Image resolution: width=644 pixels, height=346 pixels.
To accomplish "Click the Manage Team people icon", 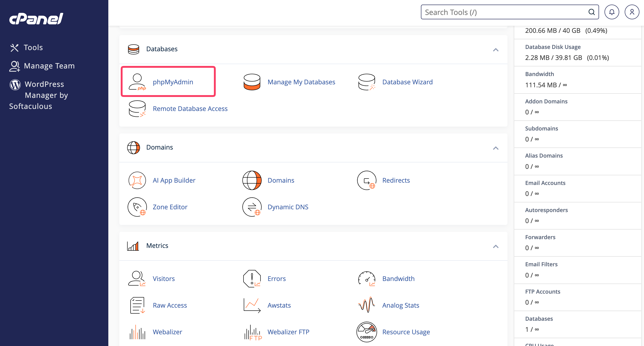I will 14,66.
